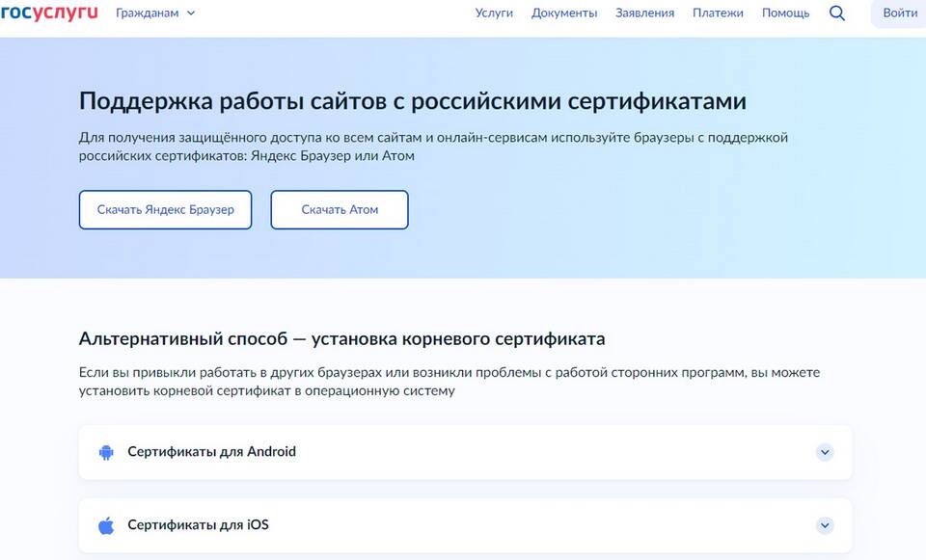Viewport: 926px width, 560px height.
Task: Click the Госуслуги logo
Action: click(49, 13)
